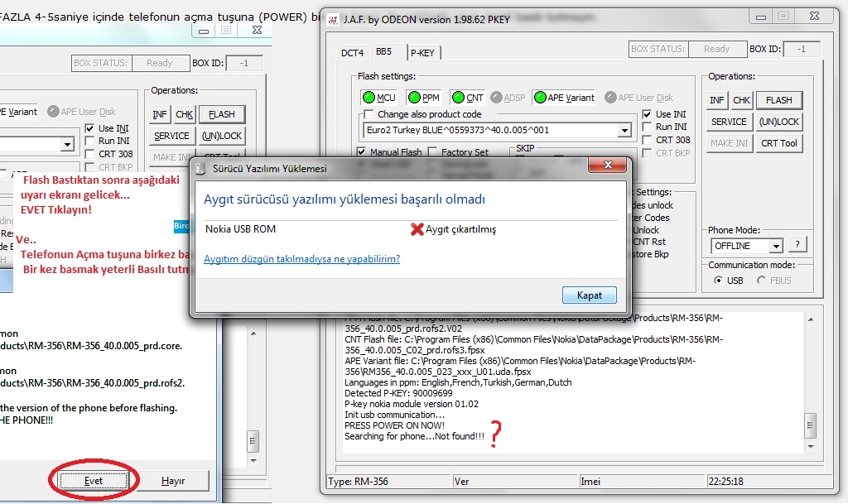This screenshot has height=504, width=848.
Task: Open the product code dropdown arrow in left JAF window
Action: click(x=67, y=144)
